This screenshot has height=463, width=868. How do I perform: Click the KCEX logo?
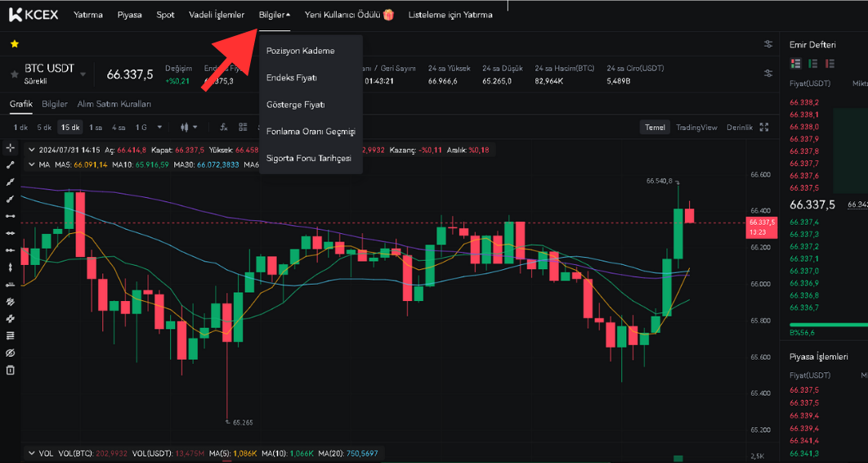(34, 15)
